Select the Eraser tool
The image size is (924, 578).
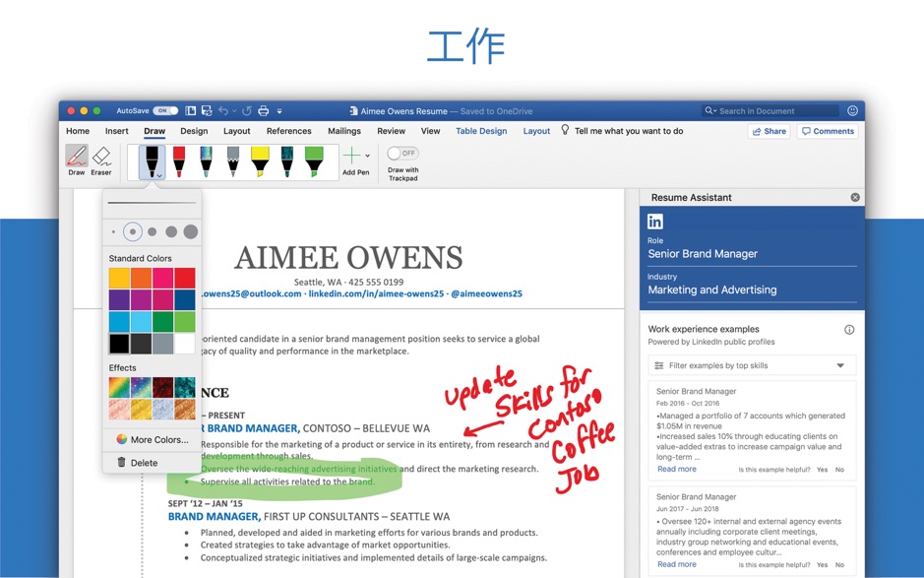[x=100, y=158]
